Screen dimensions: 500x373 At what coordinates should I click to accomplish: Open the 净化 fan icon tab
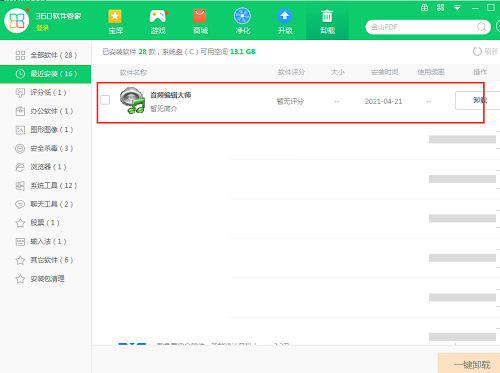click(x=242, y=22)
